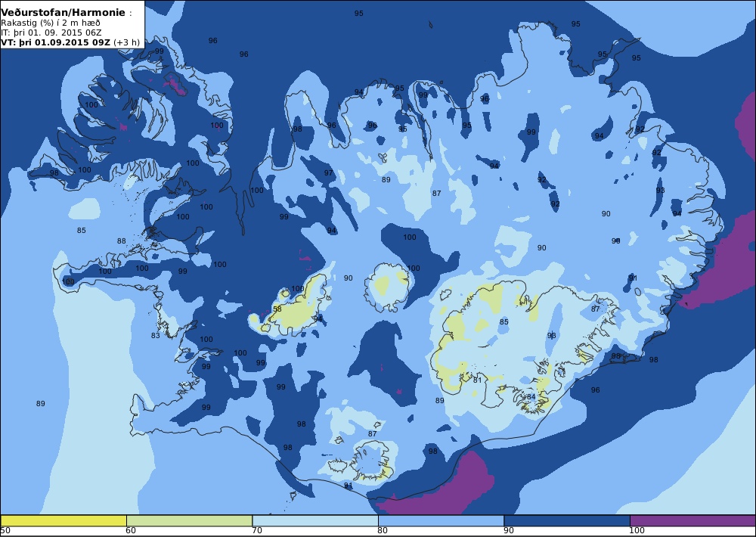Image resolution: width=756 pixels, height=537 pixels.
Task: Click the legend scale label "50"
Action: (5, 531)
